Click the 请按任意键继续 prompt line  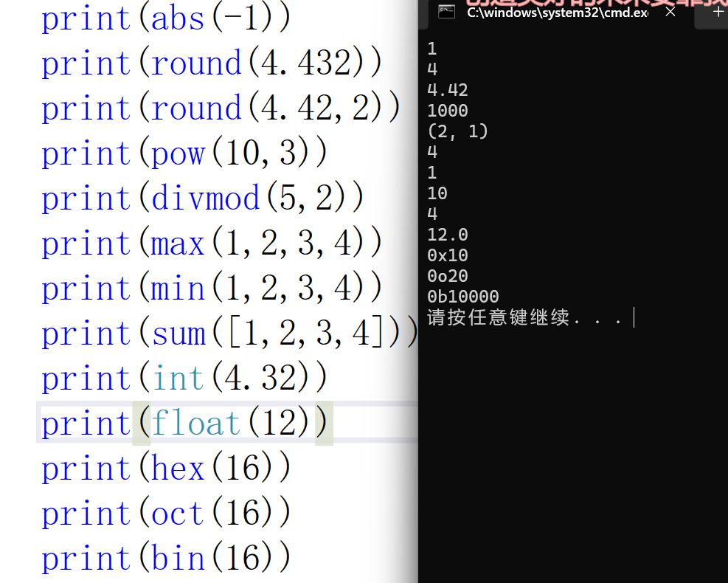(x=524, y=318)
